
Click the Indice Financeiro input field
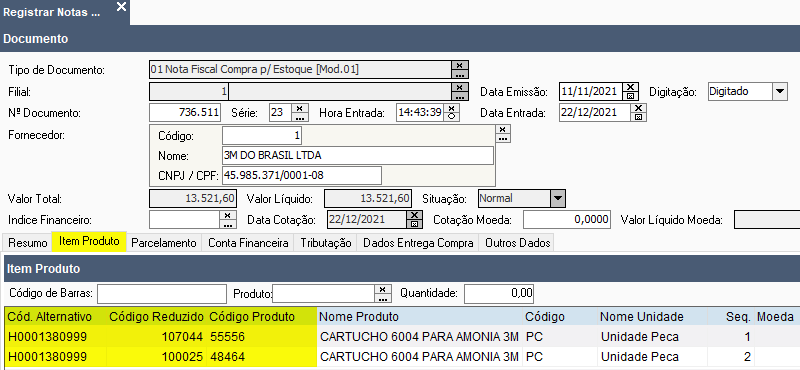tap(184, 220)
